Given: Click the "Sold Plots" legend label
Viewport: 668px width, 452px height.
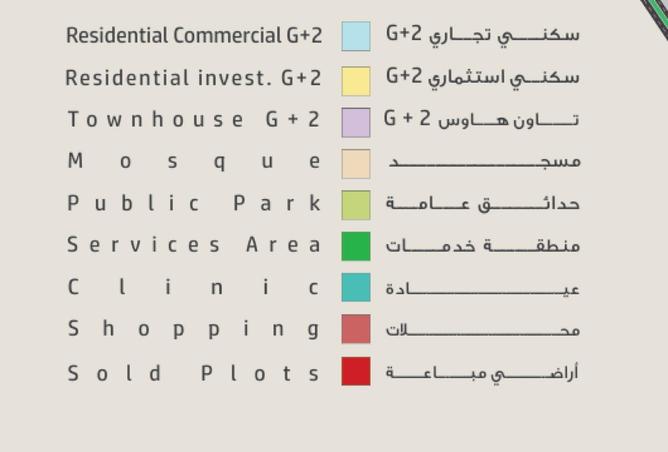Looking at the screenshot, I should pyautogui.click(x=194, y=373).
